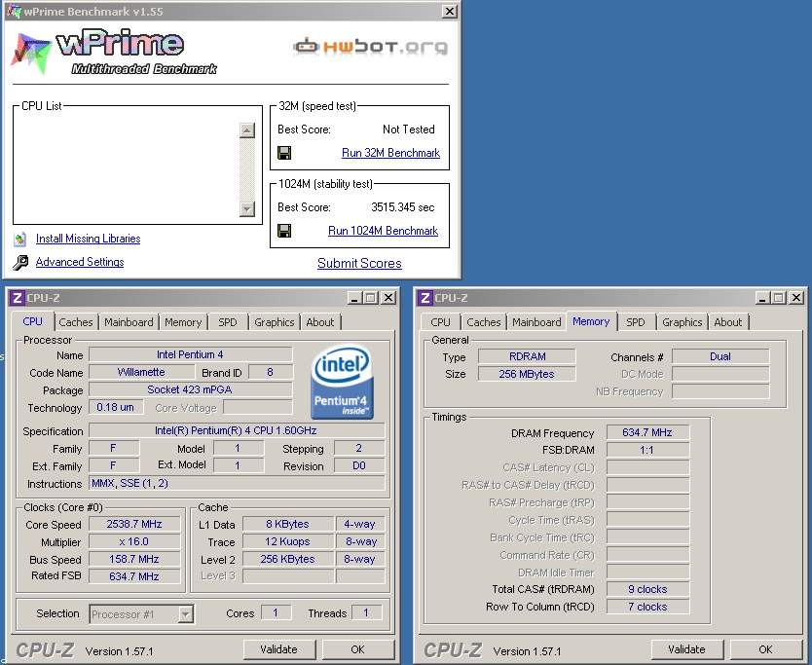Minimize the right CPU-Z window
812x665 pixels.
pyautogui.click(x=762, y=298)
